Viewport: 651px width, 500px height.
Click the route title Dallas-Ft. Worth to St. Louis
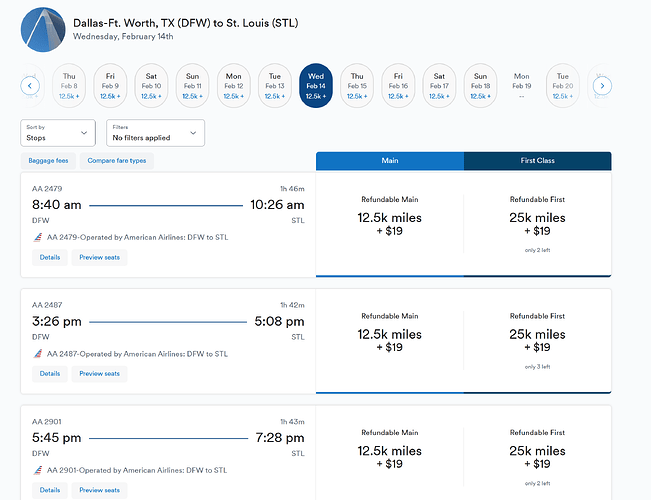tap(186, 23)
